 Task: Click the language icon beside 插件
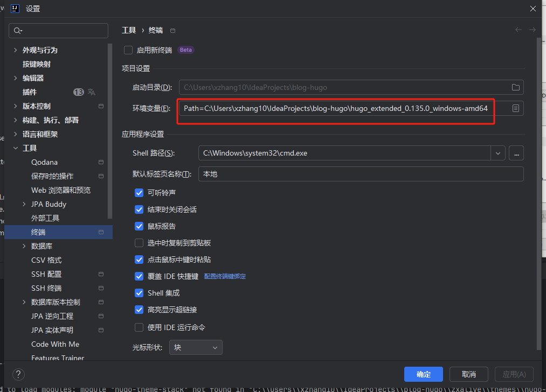click(92, 92)
